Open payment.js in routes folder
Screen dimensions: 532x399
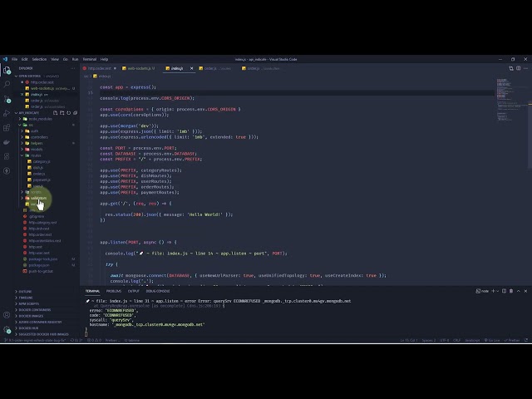click(x=42, y=180)
